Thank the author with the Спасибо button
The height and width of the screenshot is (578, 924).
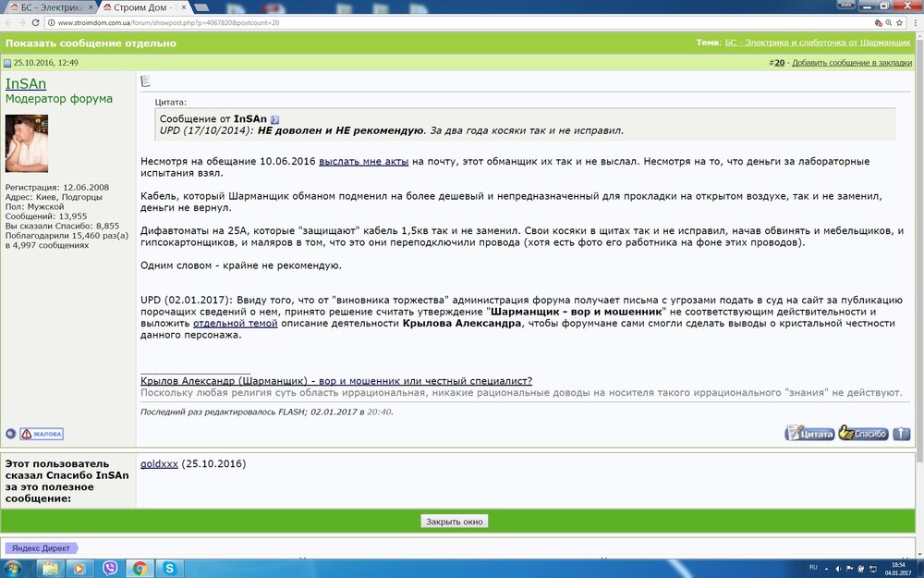863,433
